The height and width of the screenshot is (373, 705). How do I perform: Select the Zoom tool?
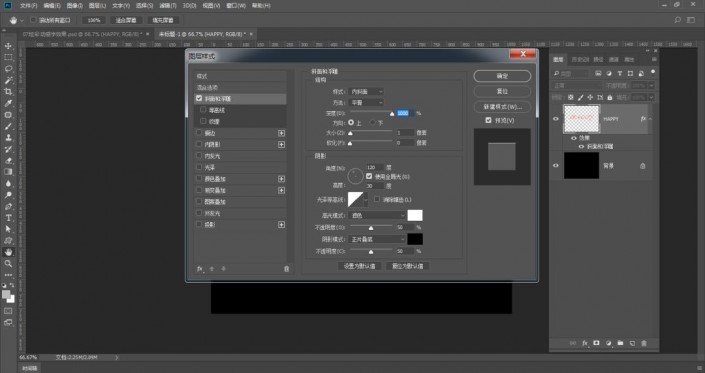click(x=8, y=263)
